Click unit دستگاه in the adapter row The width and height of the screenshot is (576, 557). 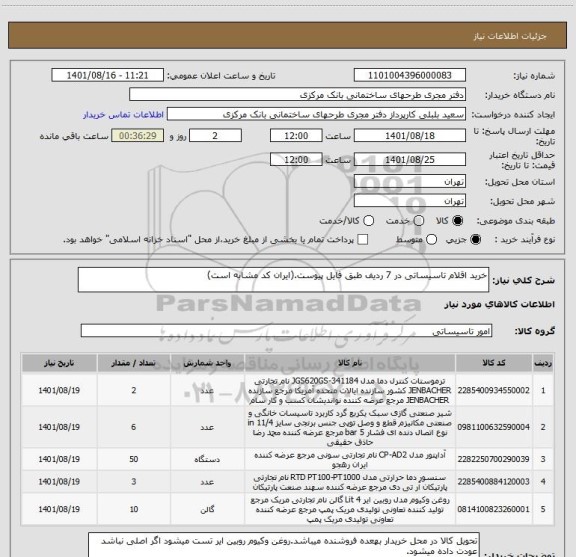tap(207, 459)
